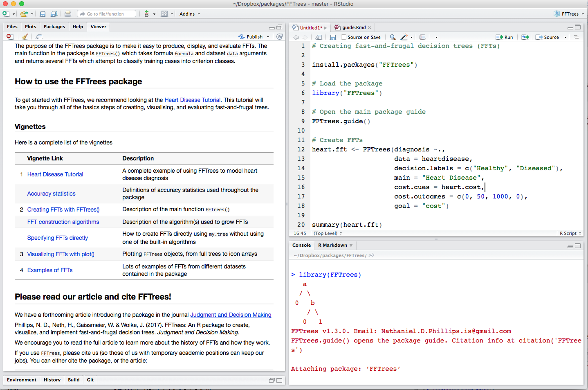Click the Re-run previous code icon
The height and width of the screenshot is (390, 588).
point(525,37)
